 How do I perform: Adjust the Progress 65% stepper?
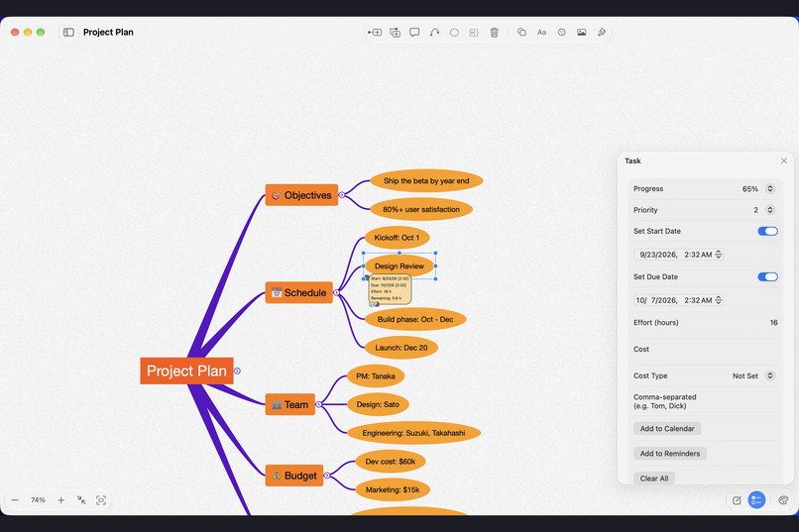click(x=770, y=189)
